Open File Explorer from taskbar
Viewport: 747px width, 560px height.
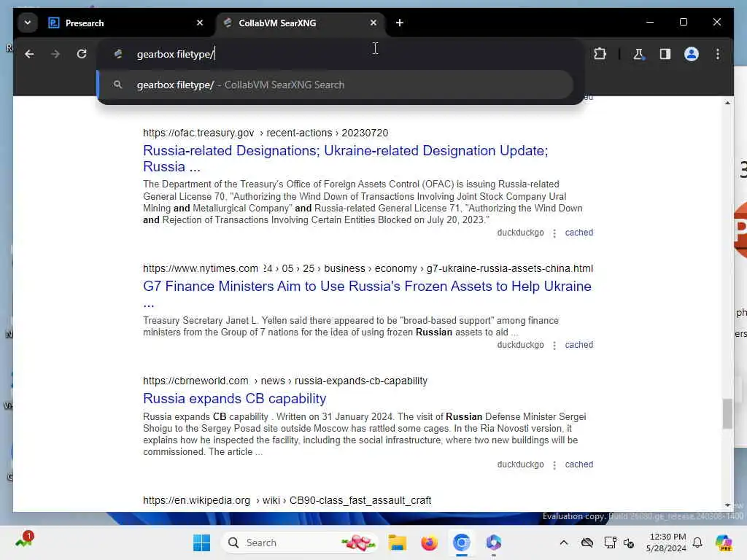coord(397,542)
